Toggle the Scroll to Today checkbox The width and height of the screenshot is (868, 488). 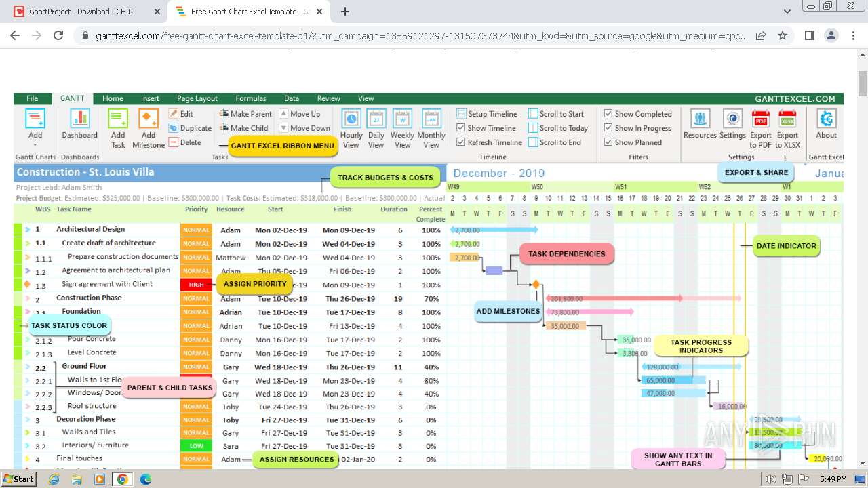(x=533, y=128)
